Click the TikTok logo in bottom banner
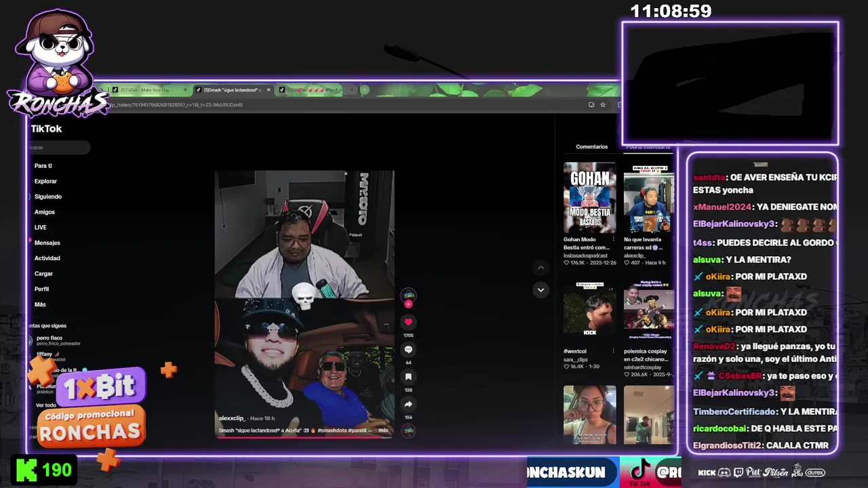Screen dimensions: 868x488 click(x=639, y=472)
